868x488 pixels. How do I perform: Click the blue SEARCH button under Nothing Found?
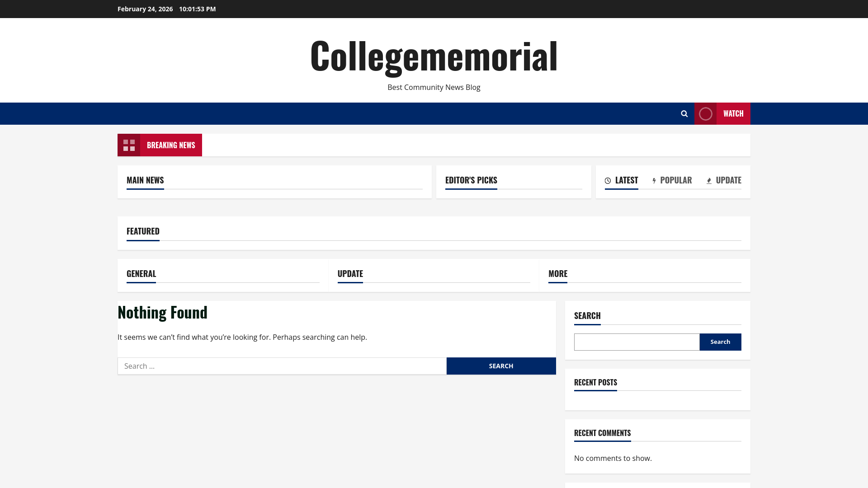pos(501,366)
